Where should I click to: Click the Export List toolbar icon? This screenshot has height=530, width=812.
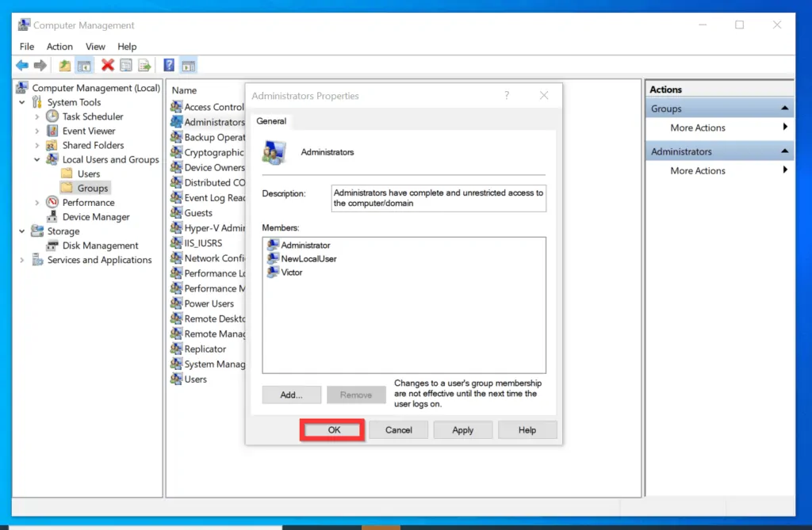point(145,65)
